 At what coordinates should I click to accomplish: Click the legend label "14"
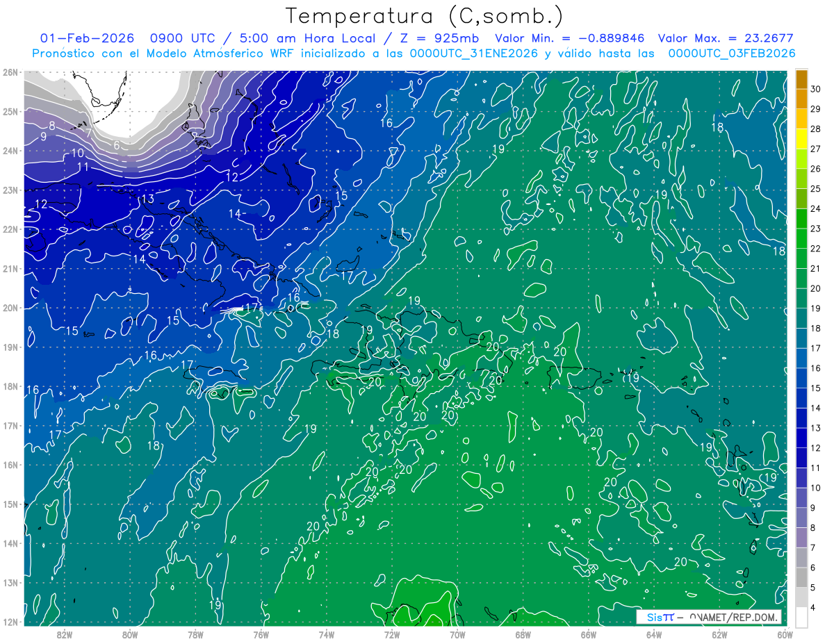816,408
